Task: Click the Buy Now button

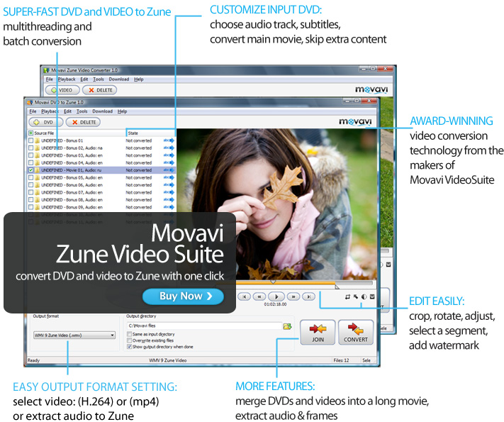Action: [183, 296]
